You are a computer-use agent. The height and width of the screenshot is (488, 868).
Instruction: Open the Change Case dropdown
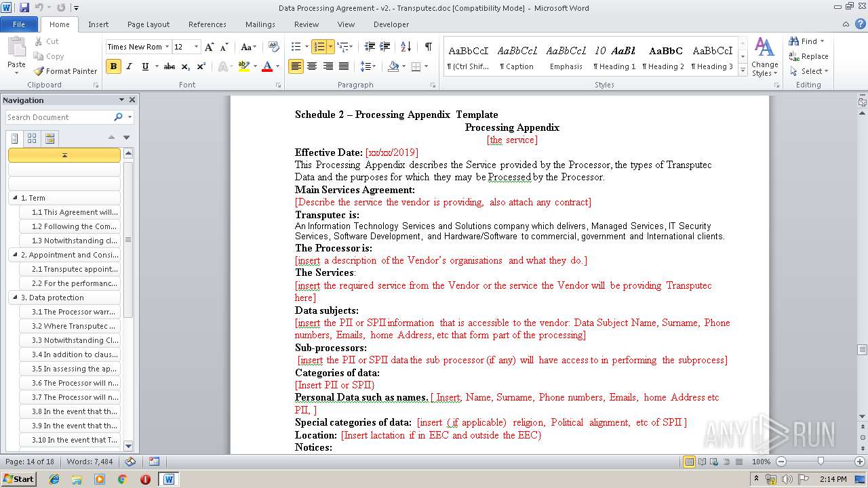tap(248, 47)
